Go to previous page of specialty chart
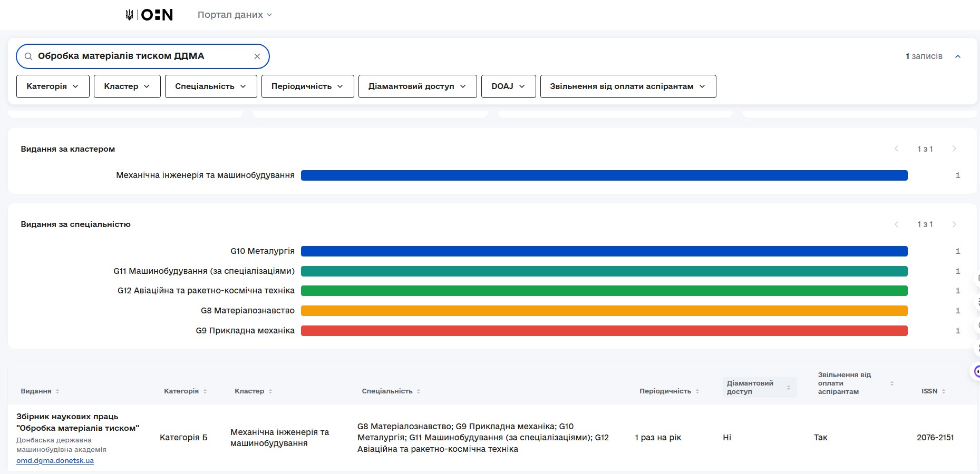 pos(896,224)
